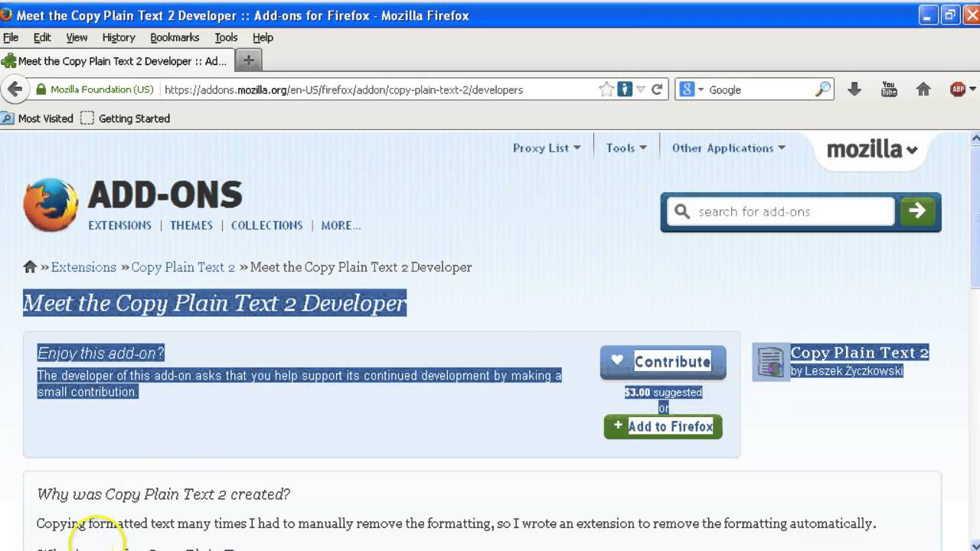Click the house icon in breadcrumb
This screenshot has width=980, height=551.
(30, 266)
